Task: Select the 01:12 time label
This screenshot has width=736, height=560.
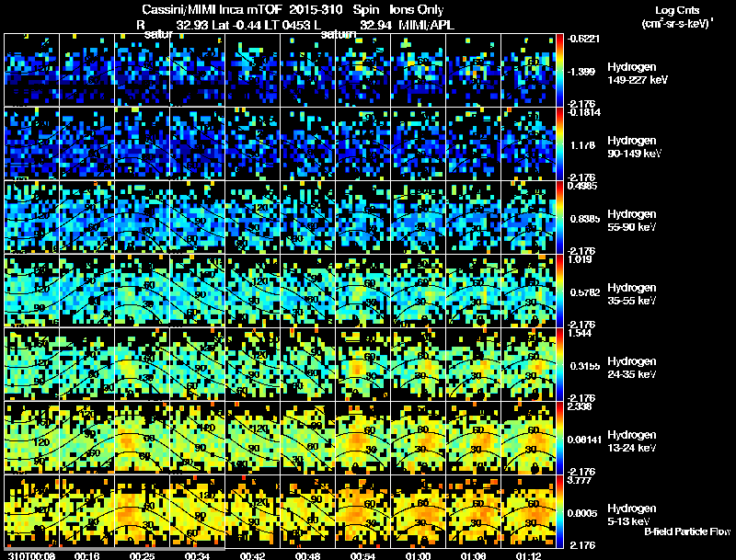Action: pos(528,555)
